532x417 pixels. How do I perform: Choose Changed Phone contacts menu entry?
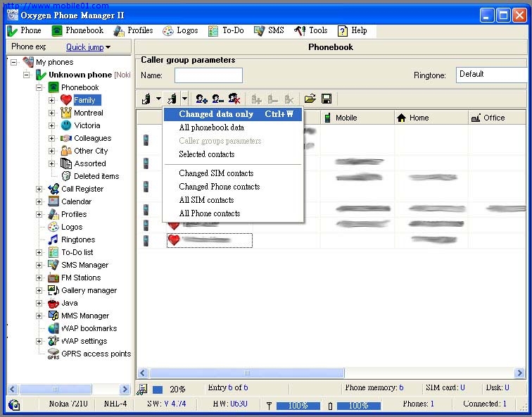tap(233, 187)
